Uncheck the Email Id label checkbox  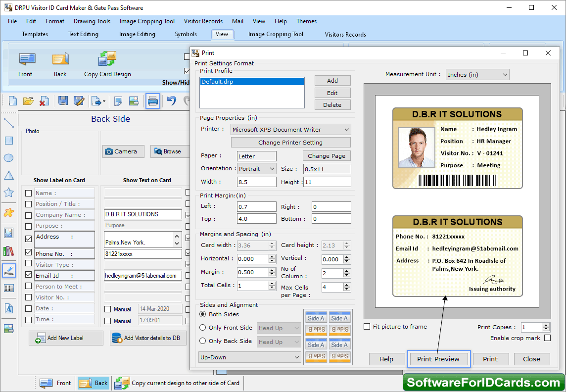(x=29, y=275)
